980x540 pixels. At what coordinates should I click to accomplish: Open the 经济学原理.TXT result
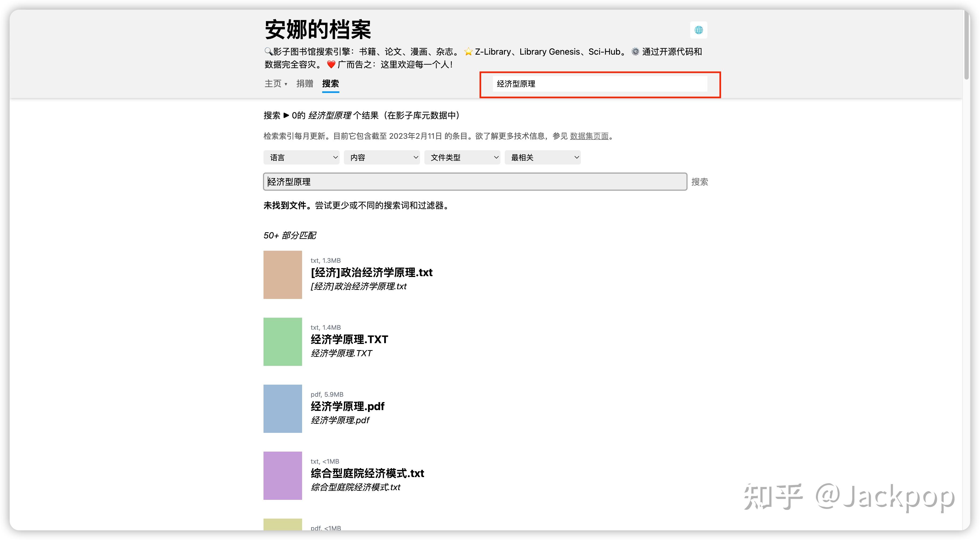(x=349, y=340)
